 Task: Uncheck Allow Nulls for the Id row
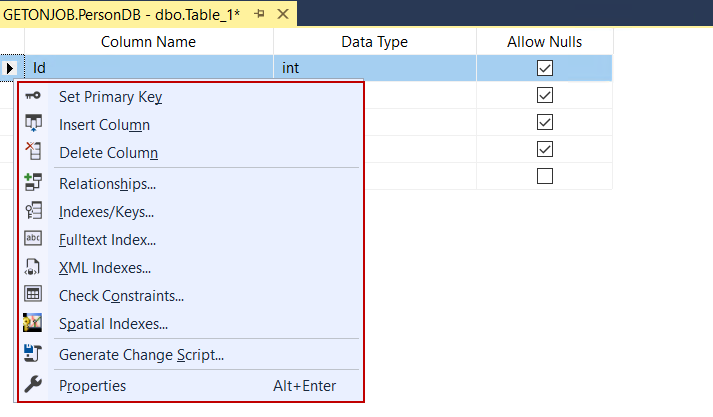(545, 68)
